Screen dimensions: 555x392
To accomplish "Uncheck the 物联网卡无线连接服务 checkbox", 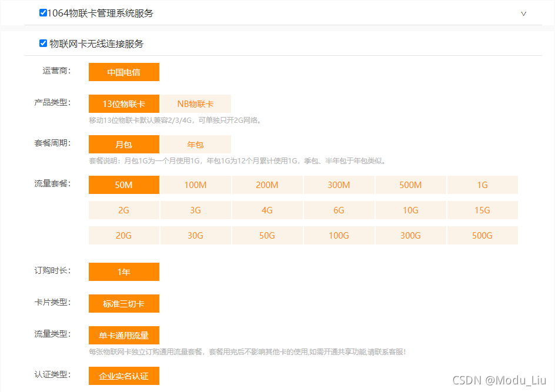I will coord(43,43).
